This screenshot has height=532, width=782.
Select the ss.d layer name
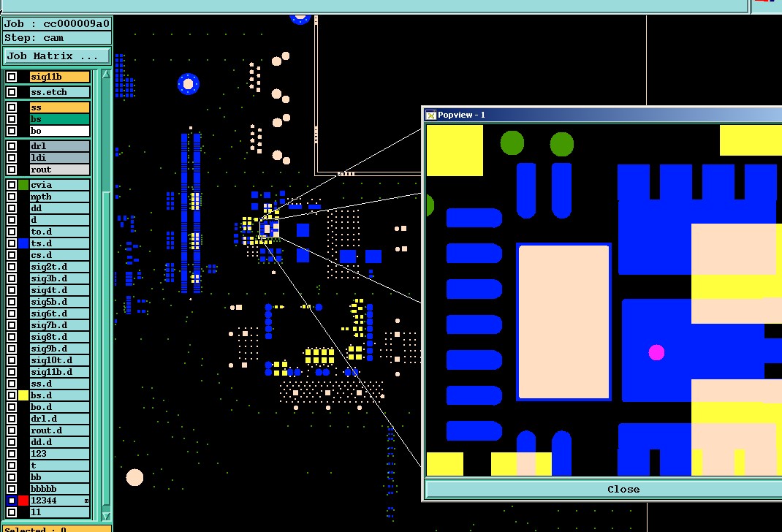tap(60, 384)
